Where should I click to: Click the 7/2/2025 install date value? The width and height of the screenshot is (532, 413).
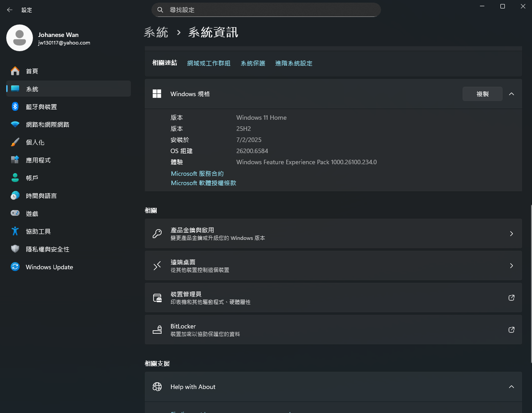249,140
